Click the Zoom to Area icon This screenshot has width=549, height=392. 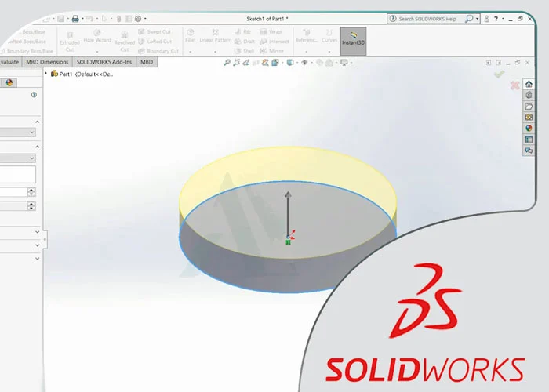pos(236,62)
